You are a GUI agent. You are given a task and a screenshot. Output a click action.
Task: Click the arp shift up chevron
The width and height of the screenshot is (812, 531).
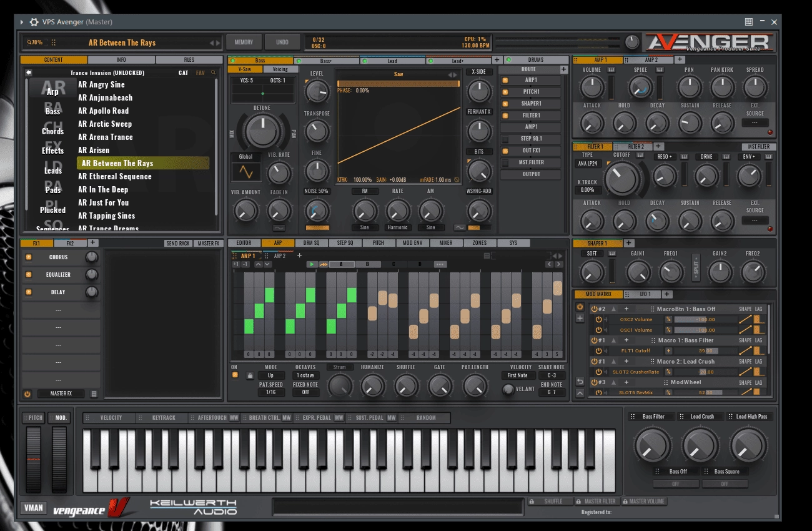click(259, 264)
